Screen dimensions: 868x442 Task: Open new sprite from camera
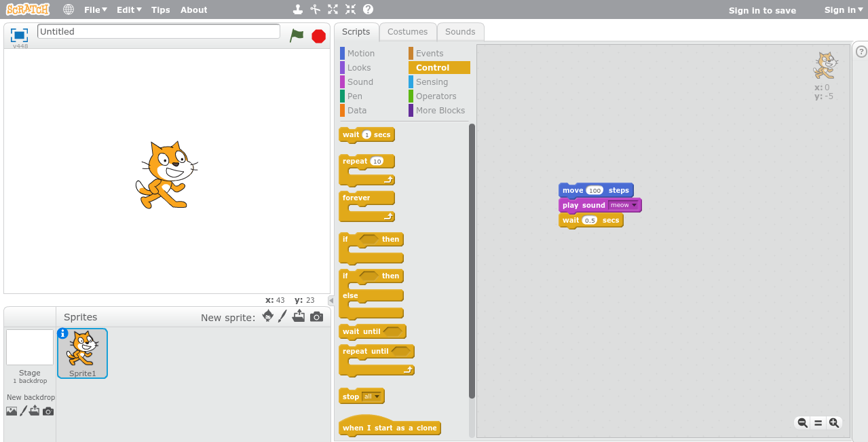[x=316, y=316]
